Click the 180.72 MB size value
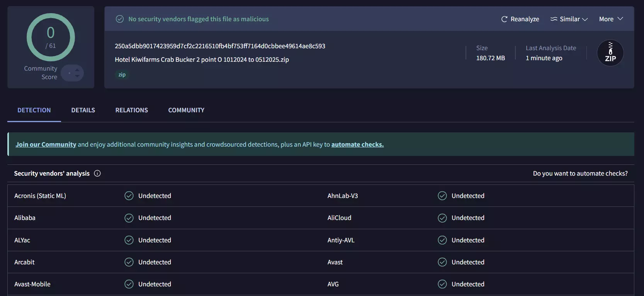The height and width of the screenshot is (296, 644). (x=490, y=58)
